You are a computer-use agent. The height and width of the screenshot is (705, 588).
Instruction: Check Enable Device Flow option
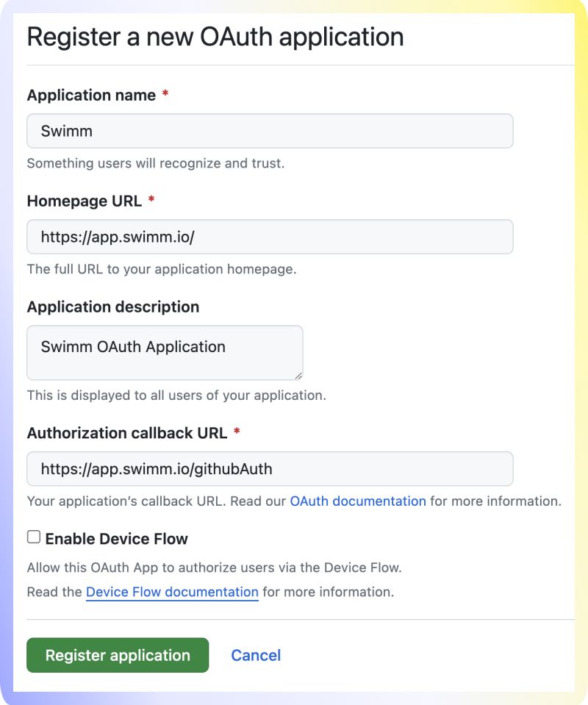coord(32,538)
